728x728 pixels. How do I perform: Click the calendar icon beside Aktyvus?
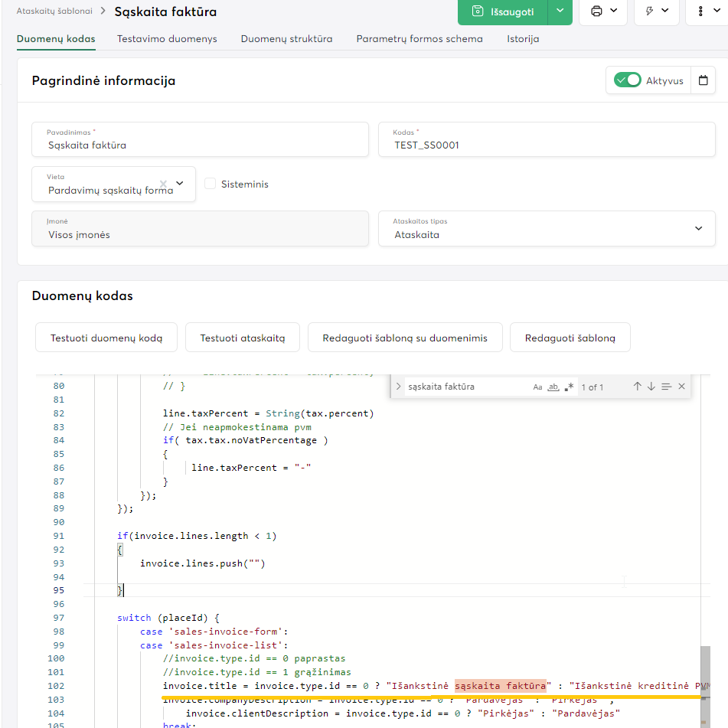pyautogui.click(x=703, y=80)
